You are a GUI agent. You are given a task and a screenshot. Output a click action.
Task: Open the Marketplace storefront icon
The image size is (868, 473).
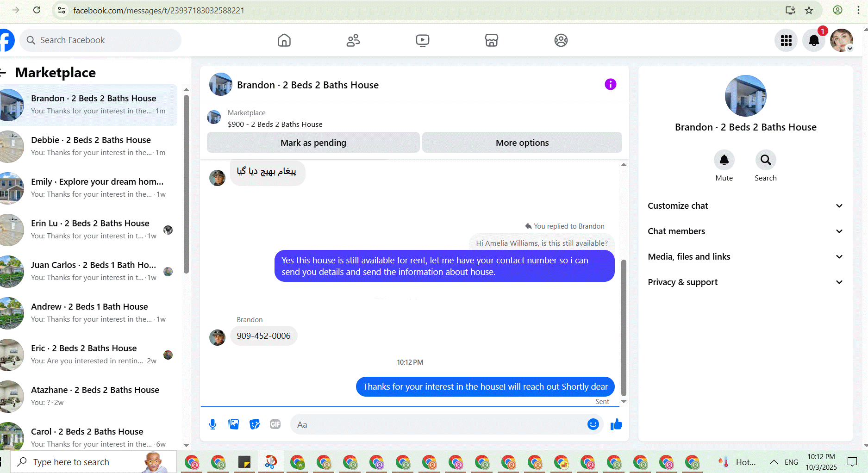click(492, 40)
